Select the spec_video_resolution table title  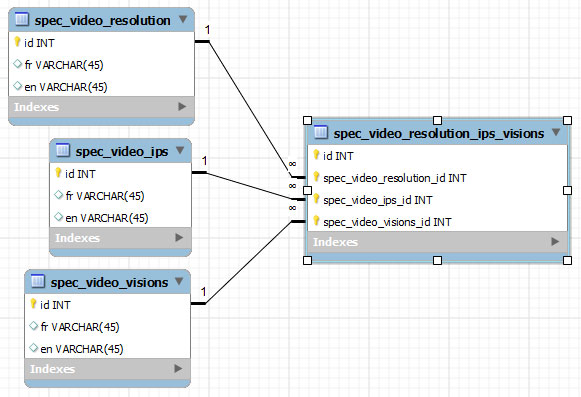click(103, 20)
